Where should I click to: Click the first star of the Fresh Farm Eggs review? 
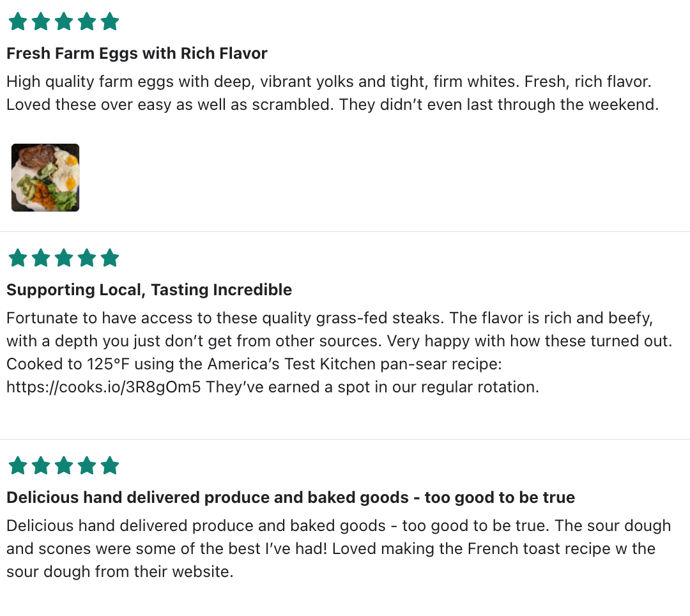click(18, 22)
